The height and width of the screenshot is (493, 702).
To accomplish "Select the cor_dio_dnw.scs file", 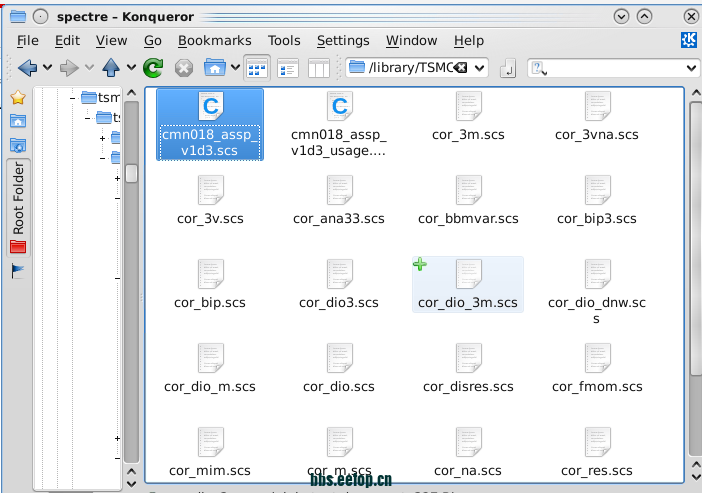I will coord(597,292).
